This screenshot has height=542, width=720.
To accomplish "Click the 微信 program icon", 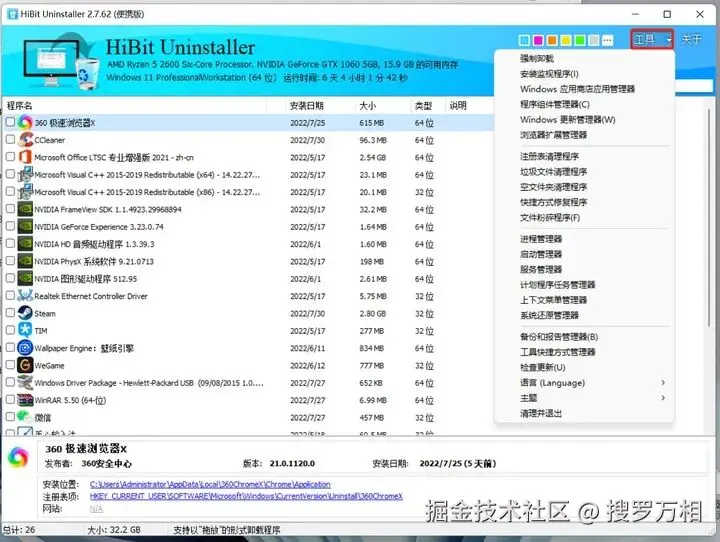I will (x=25, y=417).
